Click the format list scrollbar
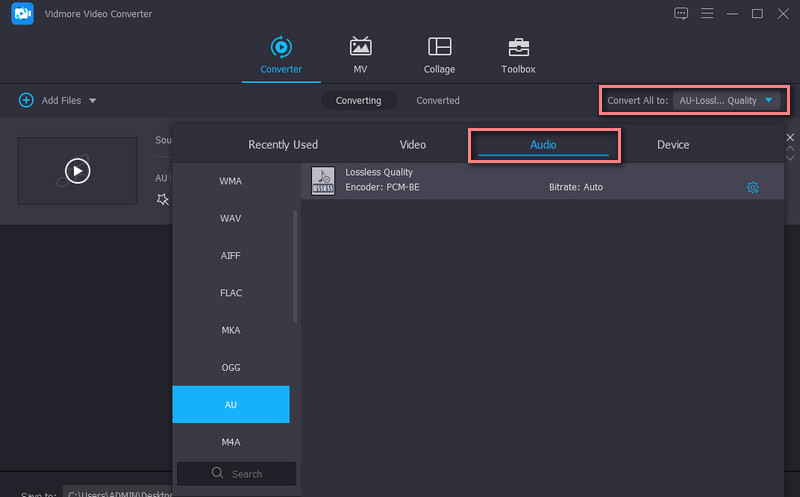Viewport: 800px width, 497px height. 295,265
